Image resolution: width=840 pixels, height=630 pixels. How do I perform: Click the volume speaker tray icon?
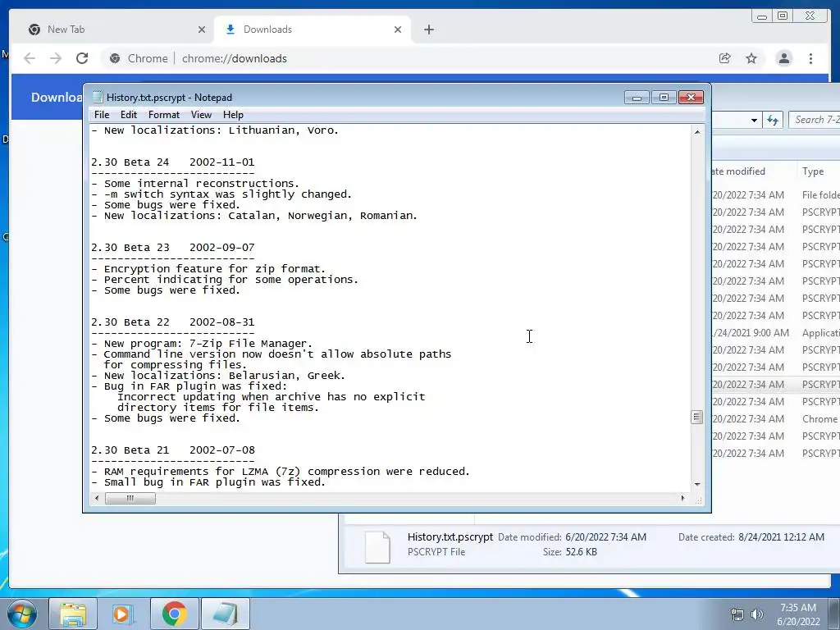tap(757, 614)
